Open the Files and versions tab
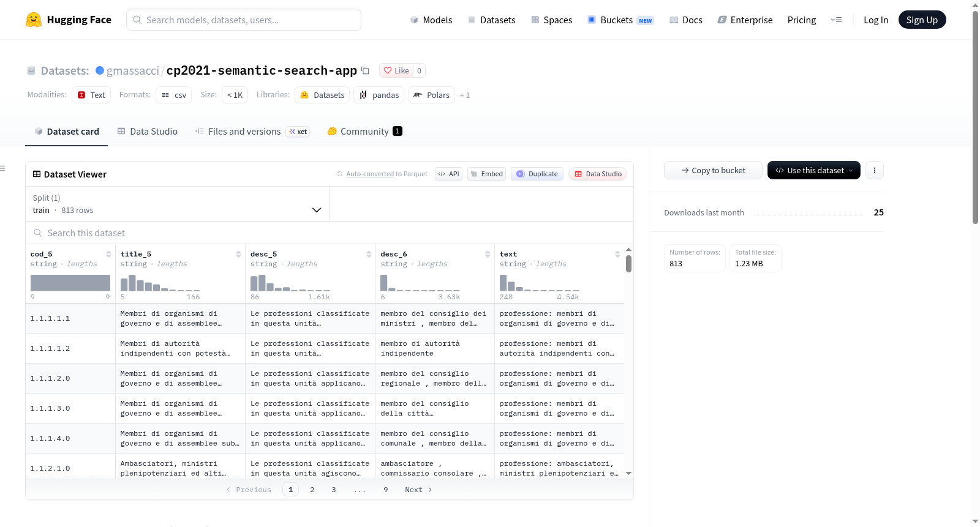The height and width of the screenshot is (527, 980). tap(252, 131)
